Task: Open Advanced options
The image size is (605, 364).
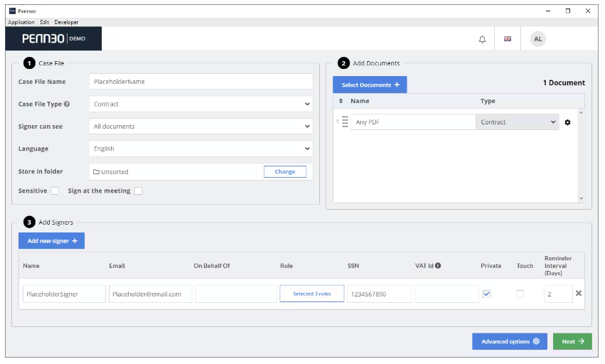Action: (509, 342)
